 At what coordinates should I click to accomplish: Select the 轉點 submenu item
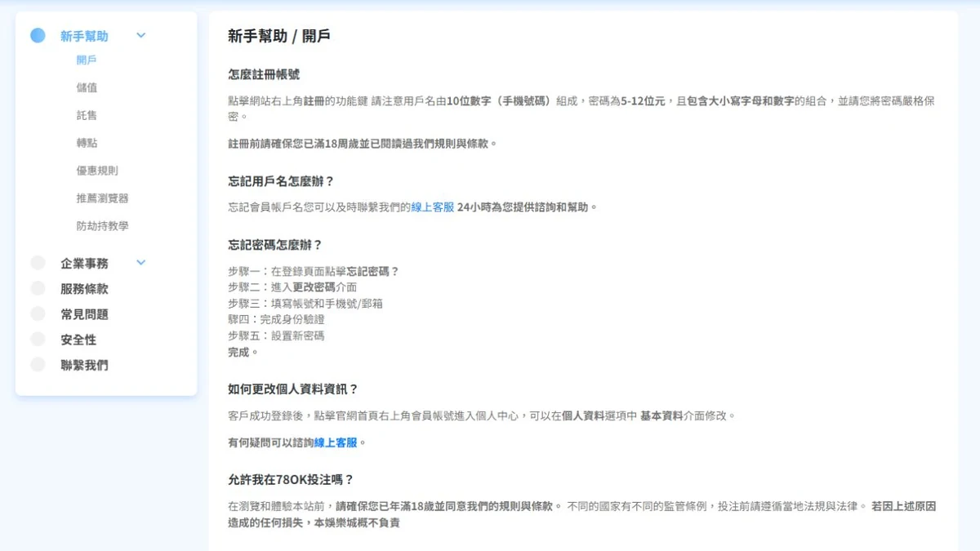[87, 143]
